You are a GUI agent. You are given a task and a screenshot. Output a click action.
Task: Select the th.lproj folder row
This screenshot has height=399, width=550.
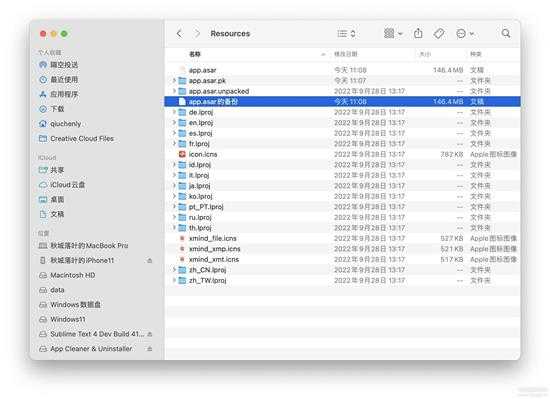tap(342, 228)
